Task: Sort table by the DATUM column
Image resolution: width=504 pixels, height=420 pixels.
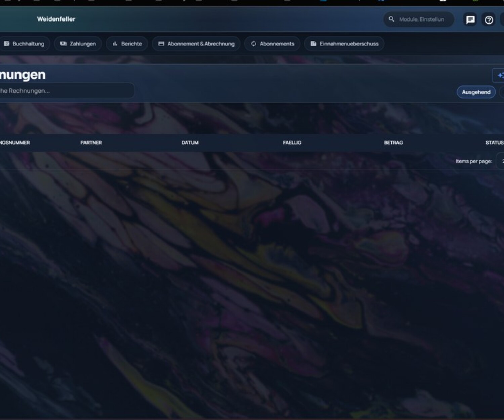Action: 190,143
